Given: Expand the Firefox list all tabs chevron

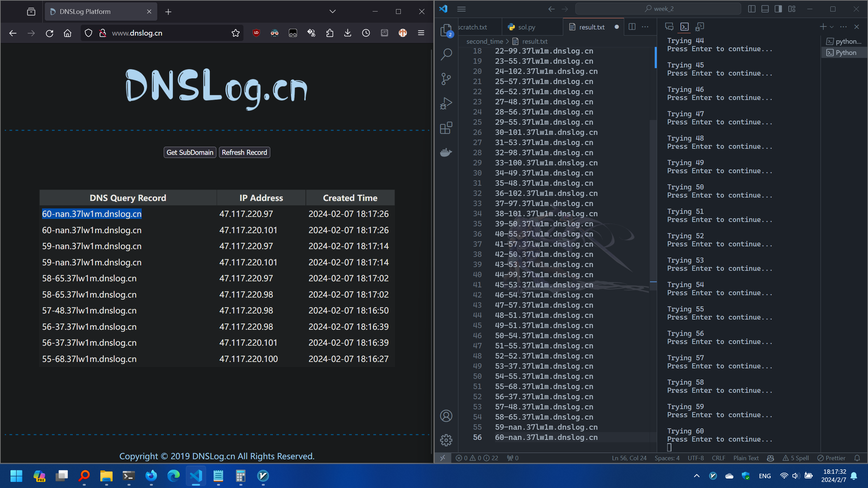Looking at the screenshot, I should pos(332,12).
